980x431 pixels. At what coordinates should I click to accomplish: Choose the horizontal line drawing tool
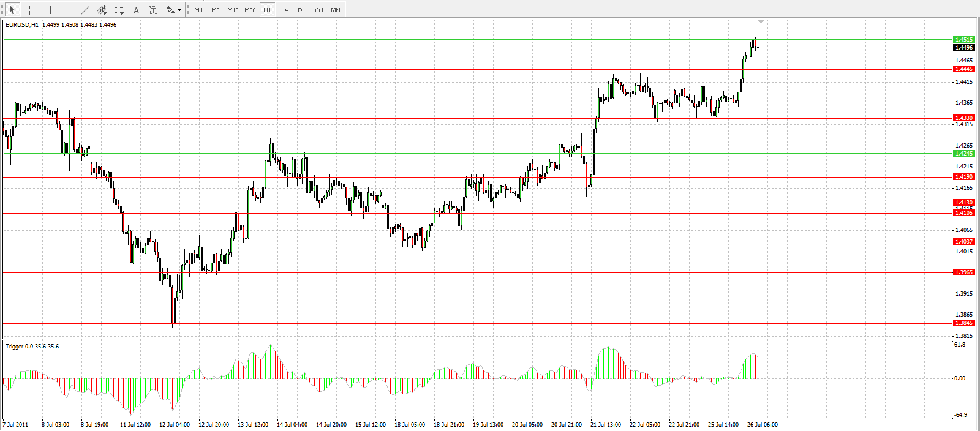[68, 10]
